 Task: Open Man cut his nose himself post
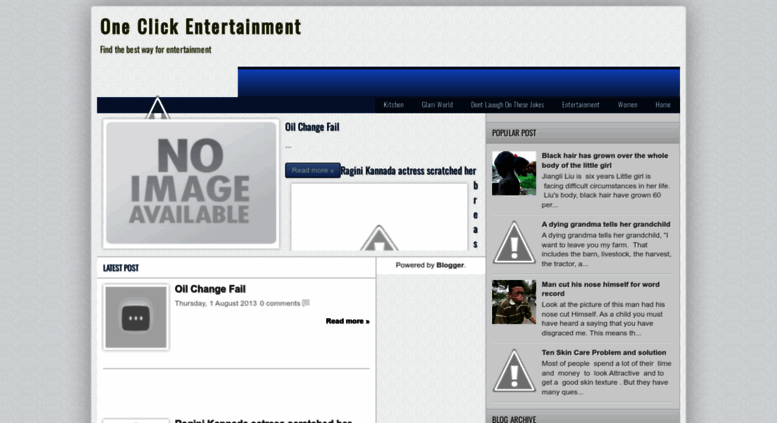pyautogui.click(x=601, y=289)
